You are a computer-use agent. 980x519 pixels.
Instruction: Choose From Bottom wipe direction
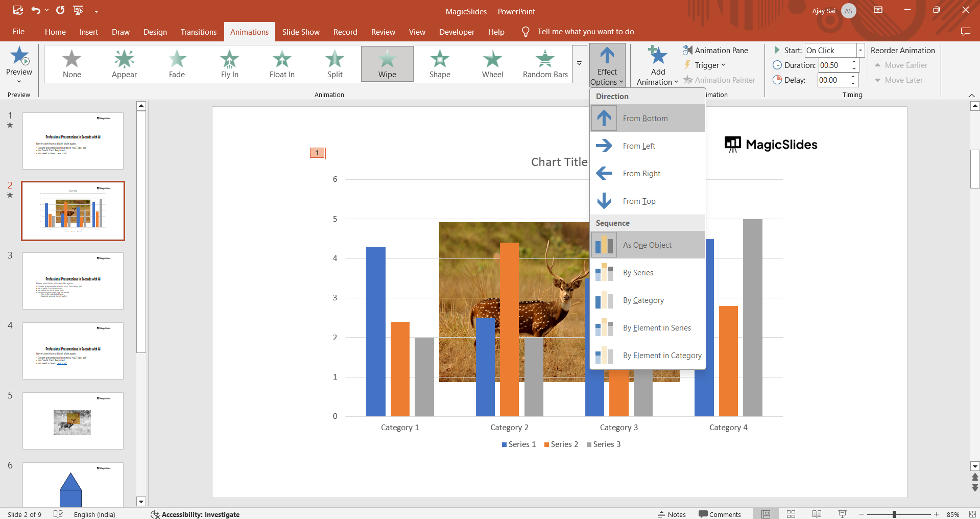[648, 118]
